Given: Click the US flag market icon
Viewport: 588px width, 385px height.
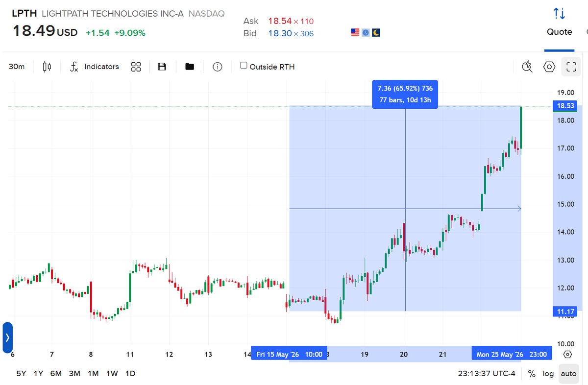Looking at the screenshot, I should coord(355,32).
